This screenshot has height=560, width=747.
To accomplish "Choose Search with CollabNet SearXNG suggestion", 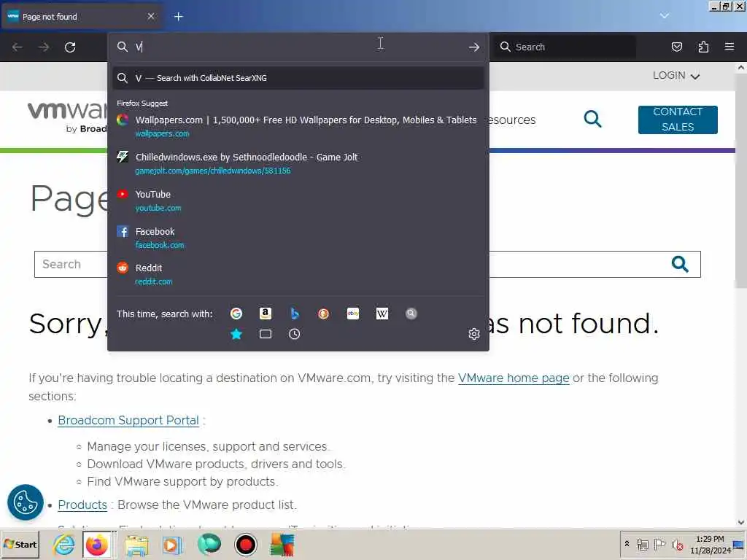I will point(298,77).
